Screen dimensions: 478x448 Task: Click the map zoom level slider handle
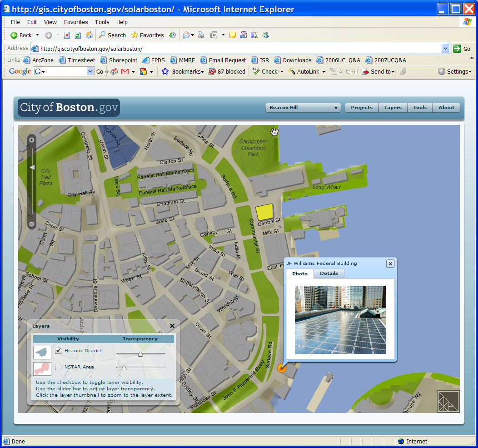click(x=32, y=167)
